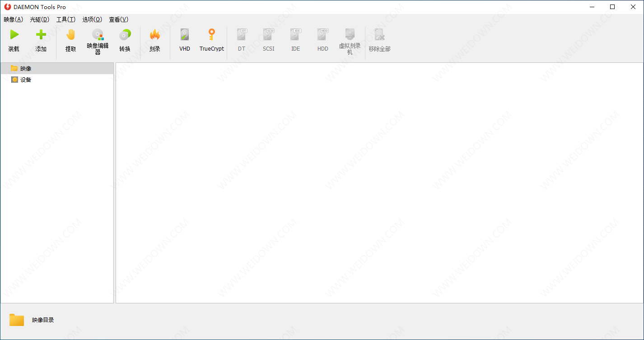
Task: Click the DAEMON Tools Pro title bar logo
Action: click(7, 7)
